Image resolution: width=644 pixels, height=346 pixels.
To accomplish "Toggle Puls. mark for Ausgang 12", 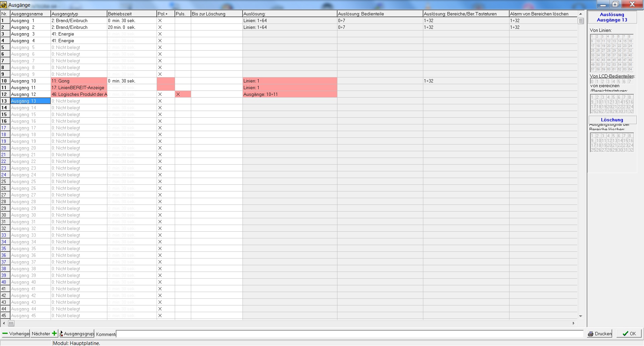I will tap(178, 94).
